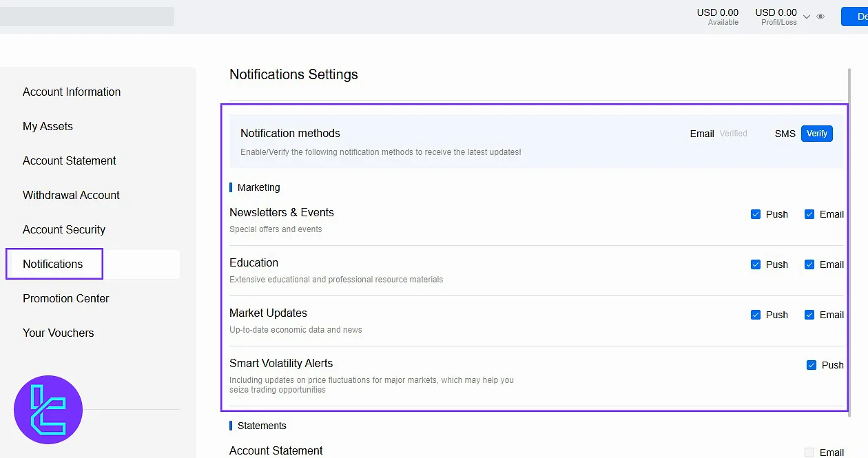Disable Education Push notifications checkbox
868x458 pixels.
(756, 264)
